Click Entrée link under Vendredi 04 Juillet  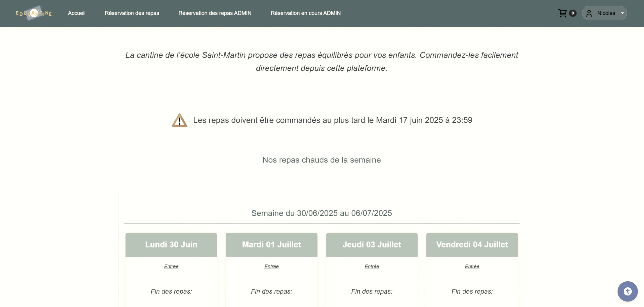[x=472, y=266]
